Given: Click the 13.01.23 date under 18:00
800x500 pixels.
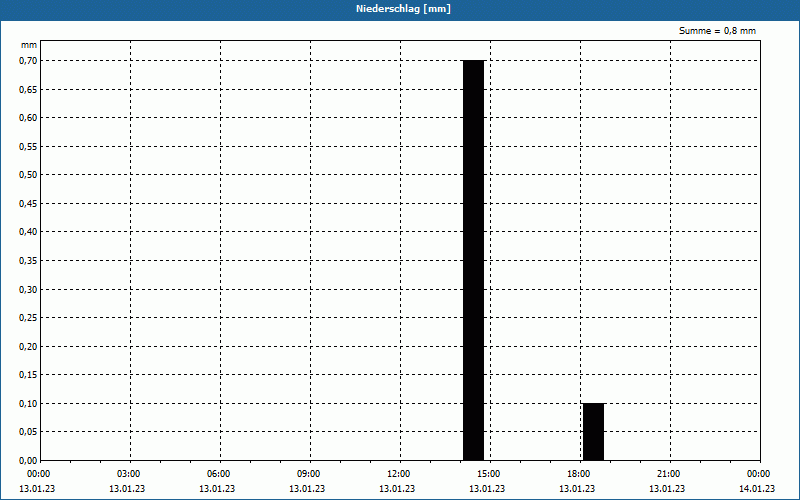Looking at the screenshot, I should pos(577,489).
